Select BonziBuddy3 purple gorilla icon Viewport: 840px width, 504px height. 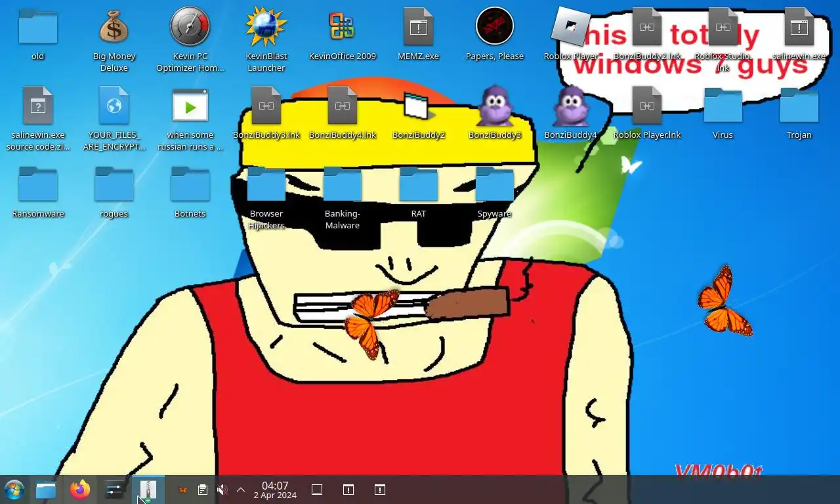[x=495, y=105]
